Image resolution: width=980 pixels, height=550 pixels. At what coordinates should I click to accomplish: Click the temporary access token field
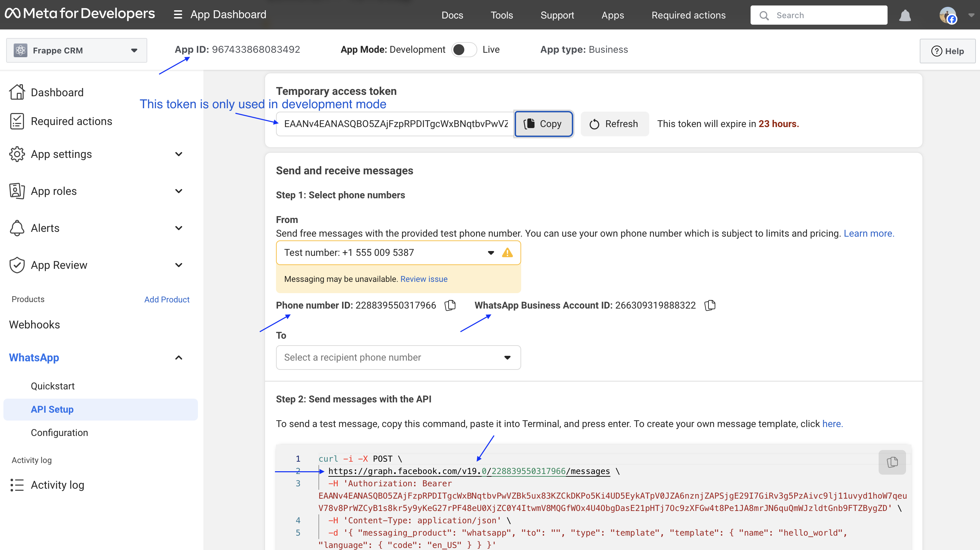[x=395, y=124]
